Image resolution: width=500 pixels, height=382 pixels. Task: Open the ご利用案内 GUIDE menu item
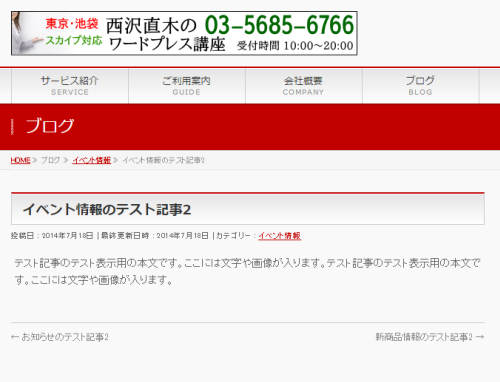187,86
